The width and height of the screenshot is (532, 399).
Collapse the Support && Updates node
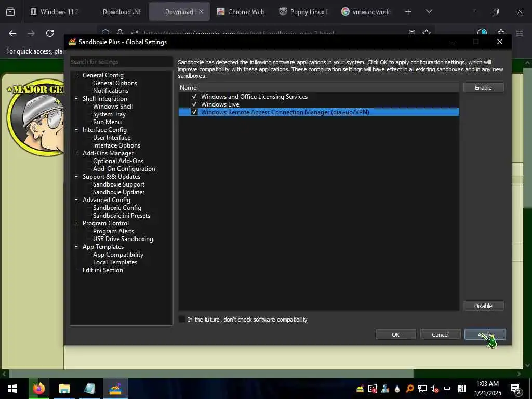point(76,177)
